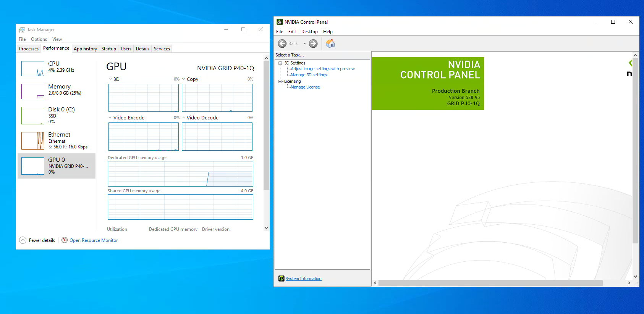
Task: Click the Back arrow in NVIDIA Control Panel
Action: (x=282, y=43)
